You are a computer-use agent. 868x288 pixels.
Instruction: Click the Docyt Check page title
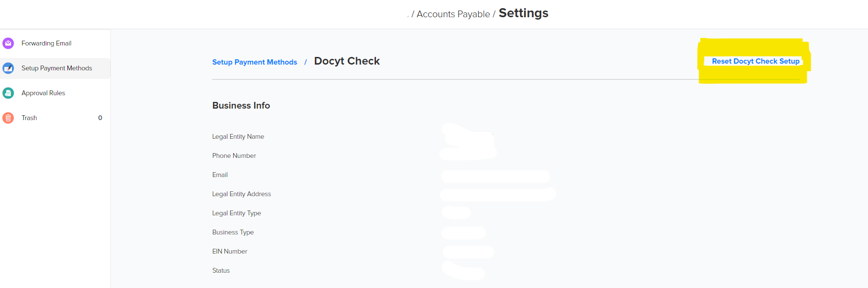pyautogui.click(x=347, y=61)
